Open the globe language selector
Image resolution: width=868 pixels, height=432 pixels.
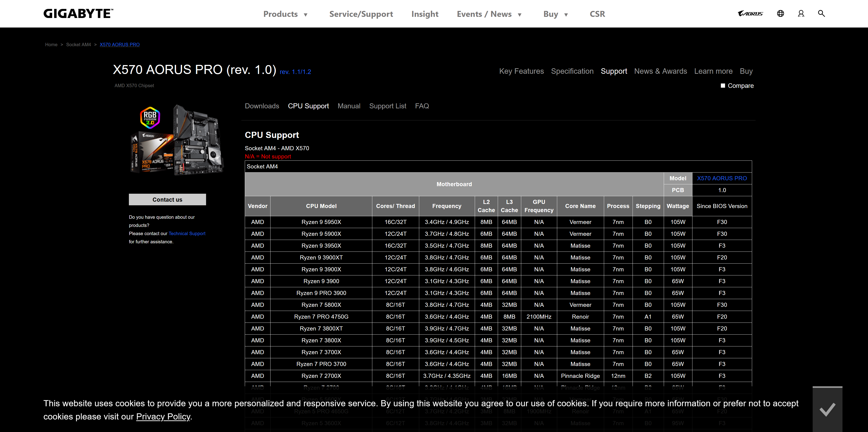[x=780, y=13]
